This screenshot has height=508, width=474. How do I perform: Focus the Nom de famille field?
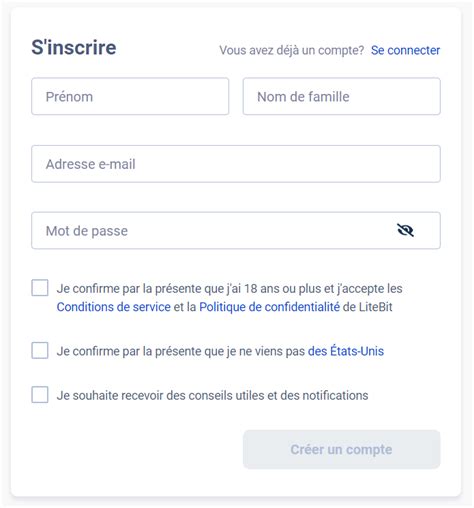click(x=341, y=97)
